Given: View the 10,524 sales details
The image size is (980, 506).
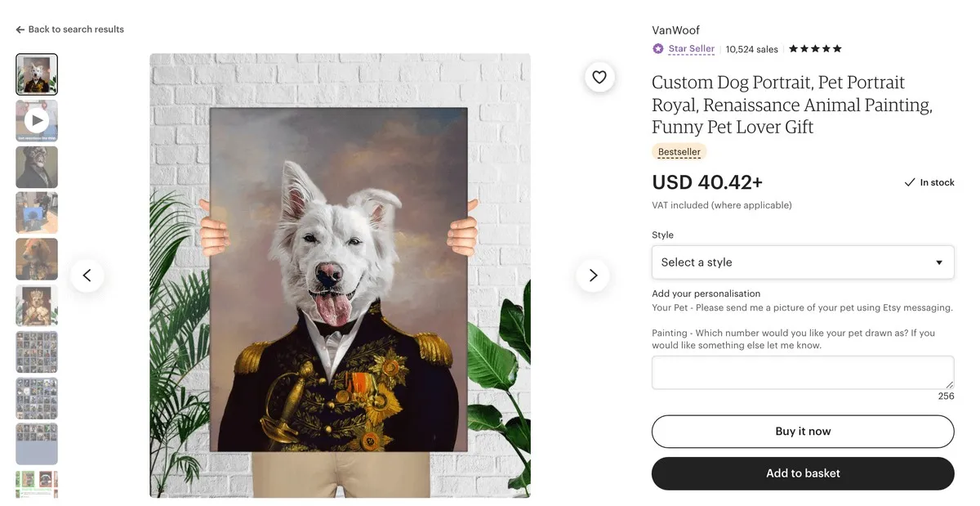Looking at the screenshot, I should pyautogui.click(x=751, y=49).
